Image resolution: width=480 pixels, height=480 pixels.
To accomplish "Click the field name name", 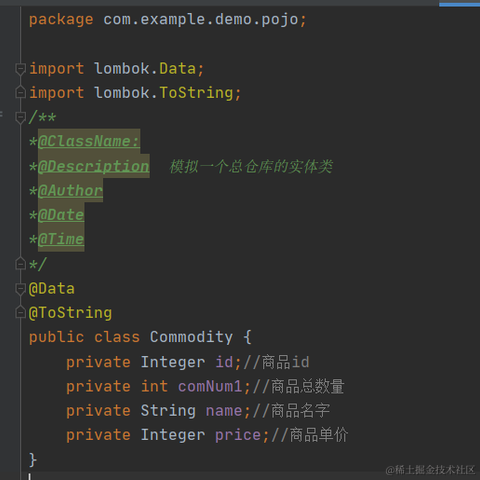I will 224,411.
